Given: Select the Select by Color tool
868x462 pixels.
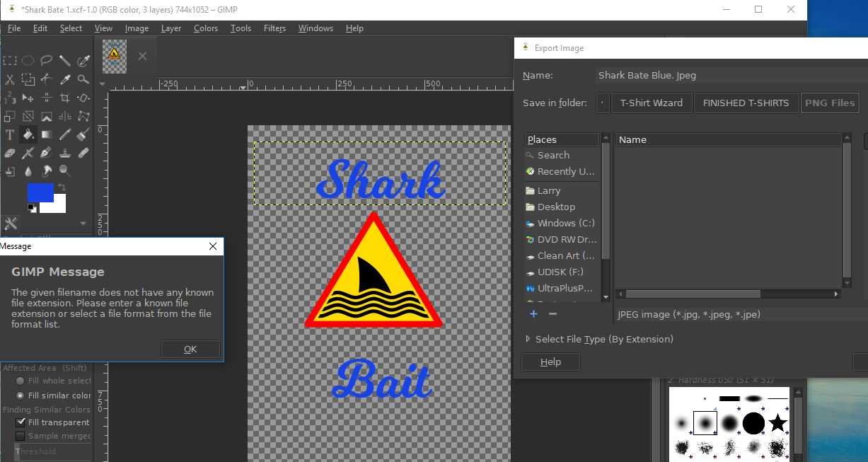Looking at the screenshot, I should coord(83,61).
